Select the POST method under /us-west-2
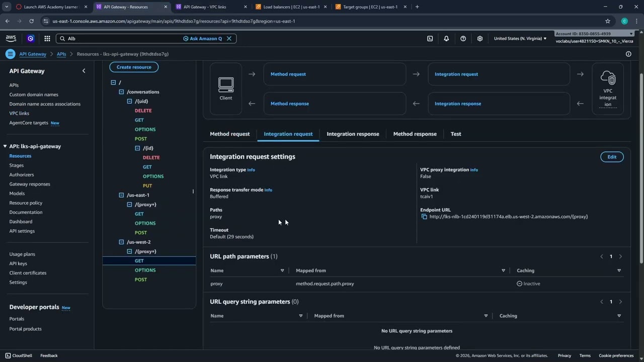644x362 pixels. [141, 280]
